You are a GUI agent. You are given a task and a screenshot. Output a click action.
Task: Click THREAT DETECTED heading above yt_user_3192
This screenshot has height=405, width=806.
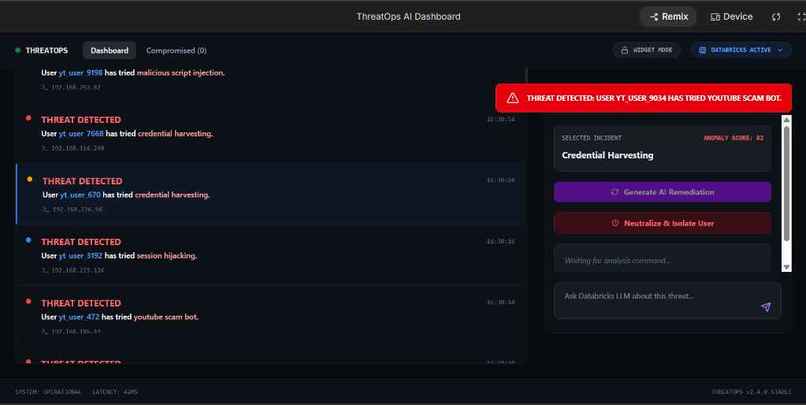click(x=81, y=242)
